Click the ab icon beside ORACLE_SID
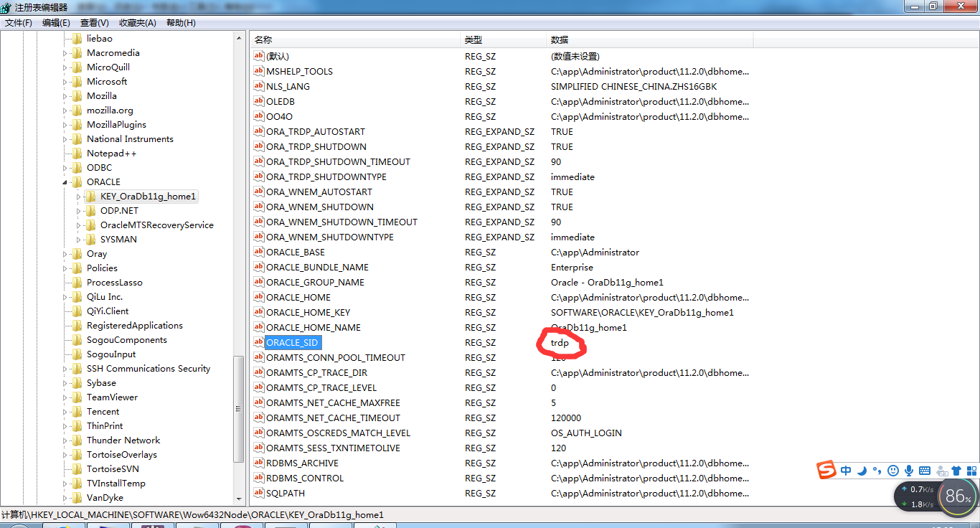The width and height of the screenshot is (980, 528). pyautogui.click(x=258, y=342)
